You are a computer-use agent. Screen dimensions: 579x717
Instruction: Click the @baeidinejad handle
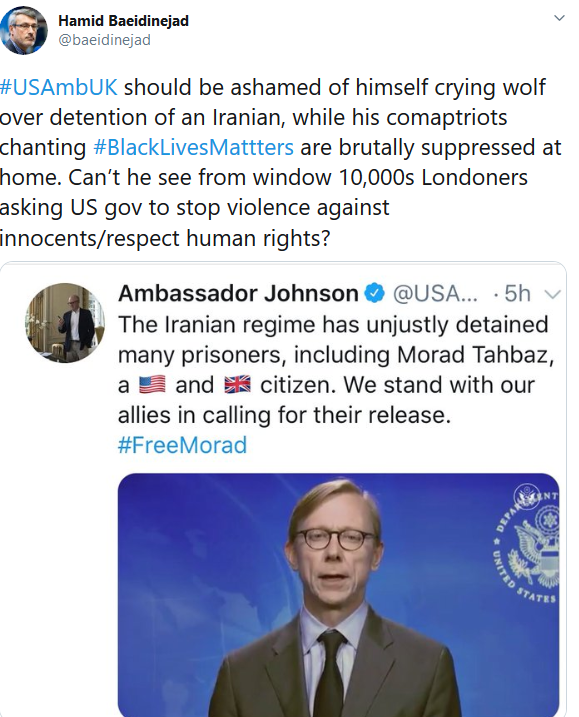click(104, 40)
